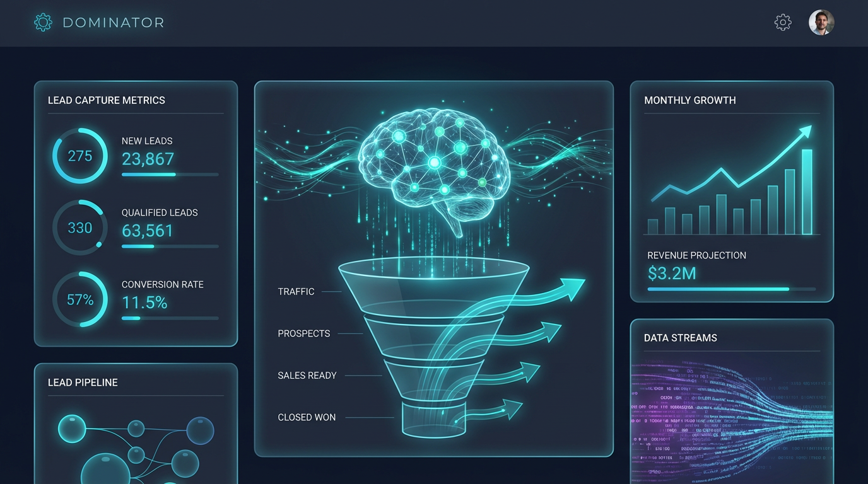868x484 pixels.
Task: Open the Data Streams panel header
Action: (680, 338)
